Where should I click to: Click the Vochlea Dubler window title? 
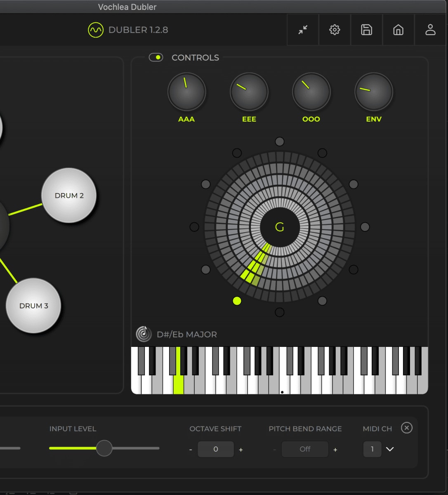127,7
